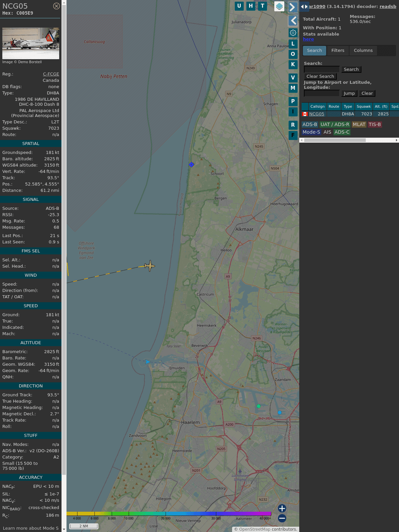Image resolution: width=399 pixels, height=532 pixels.
Task: Toggle the O map button
Action: [293, 54]
